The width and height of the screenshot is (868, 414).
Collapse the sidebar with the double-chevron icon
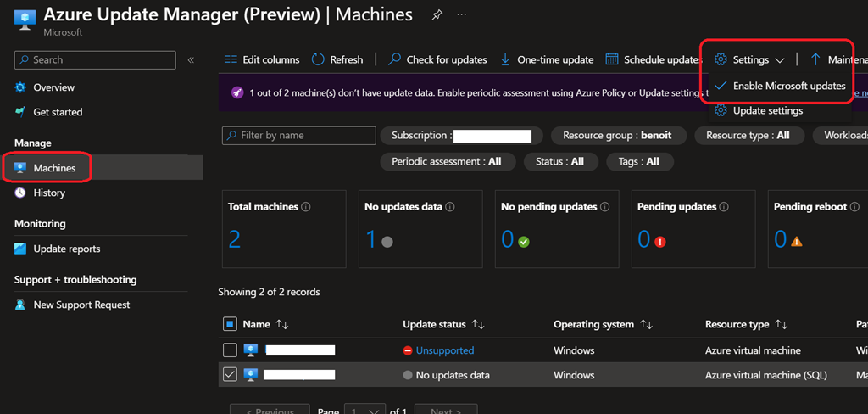coord(191,60)
